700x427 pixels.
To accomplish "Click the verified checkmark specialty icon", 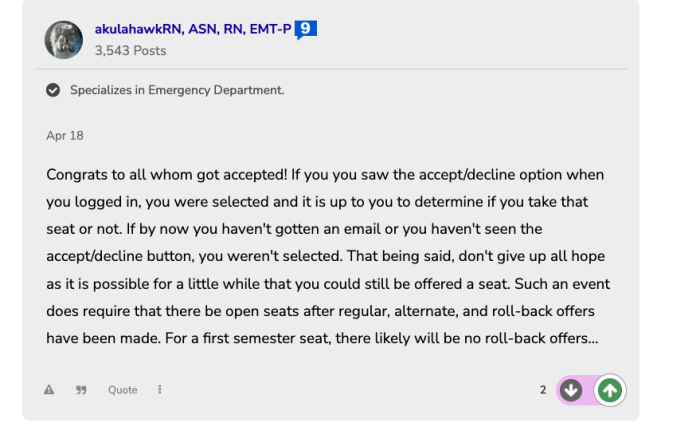I will click(x=53, y=90).
